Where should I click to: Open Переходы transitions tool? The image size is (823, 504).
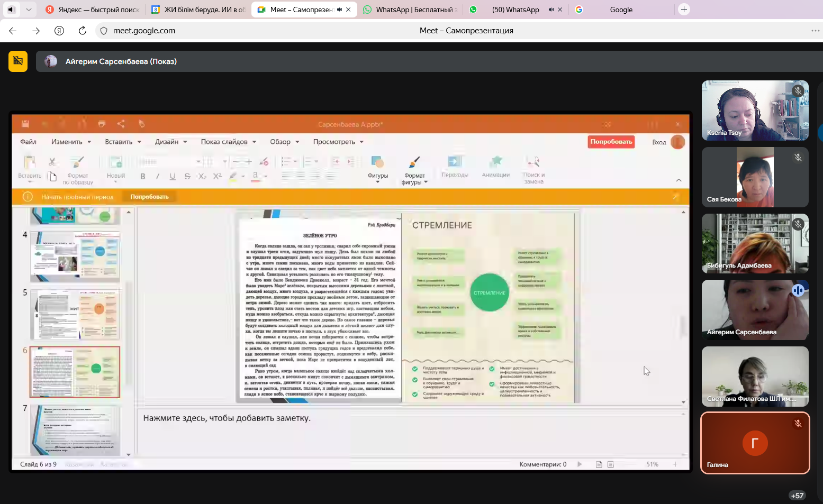point(455,162)
